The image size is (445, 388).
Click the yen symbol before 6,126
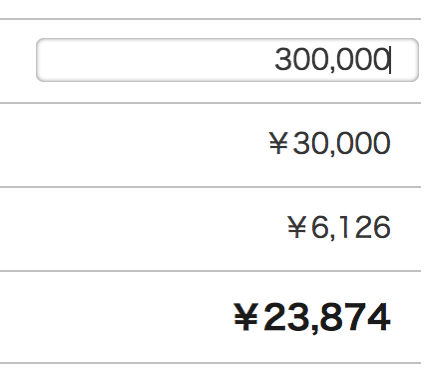click(297, 227)
